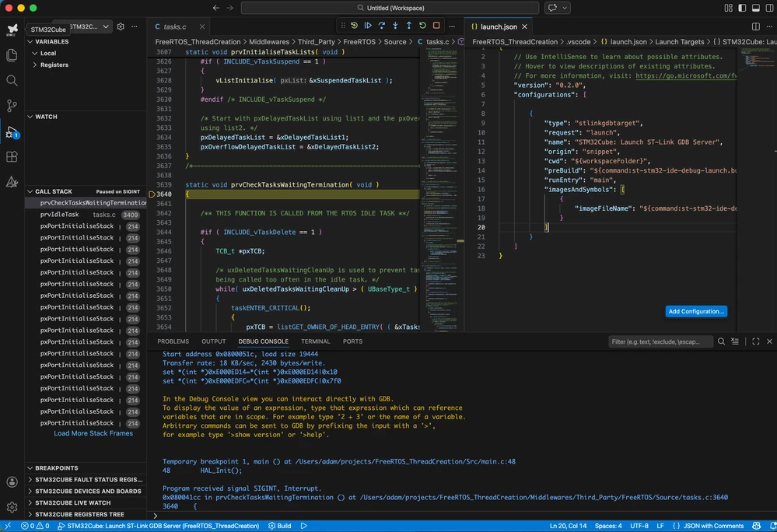The image size is (777, 532).
Task: Open the Extensions view
Action: click(x=12, y=157)
